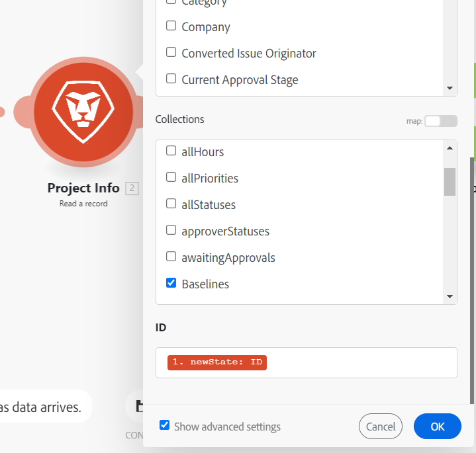476x453 pixels.
Task: Click the Collections list scroll-up arrow
Action: coord(450,147)
